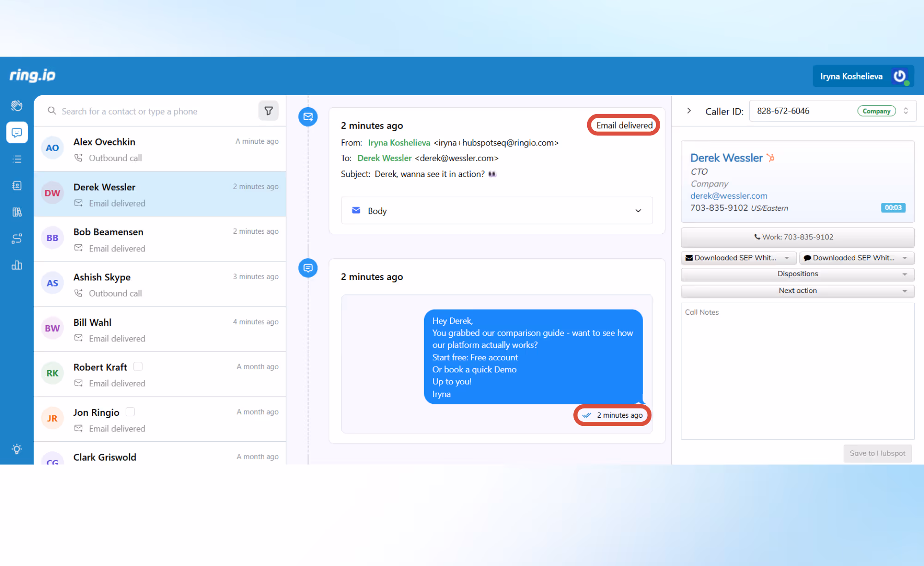Open the Iryna Koshelieva user menu
This screenshot has height=566, width=924.
click(863, 76)
